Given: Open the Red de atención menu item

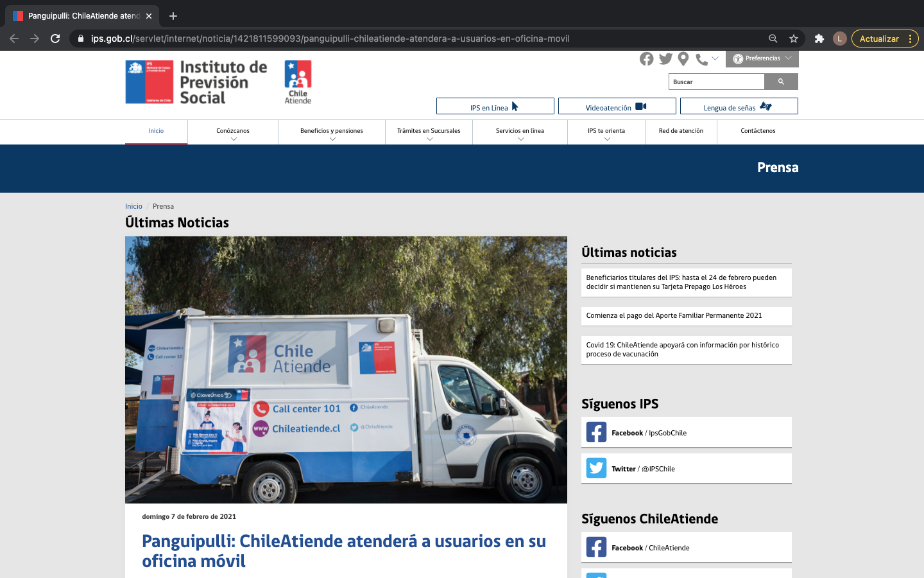Looking at the screenshot, I should point(681,131).
